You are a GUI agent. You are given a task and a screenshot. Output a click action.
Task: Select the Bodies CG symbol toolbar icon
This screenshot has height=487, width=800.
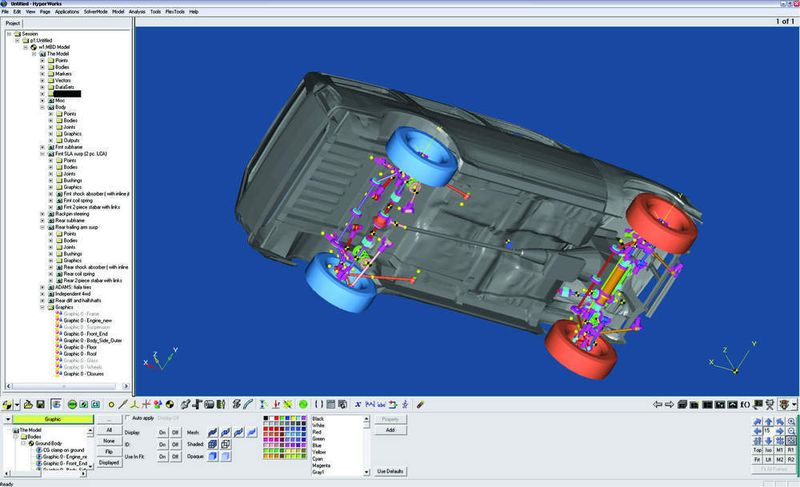point(170,404)
